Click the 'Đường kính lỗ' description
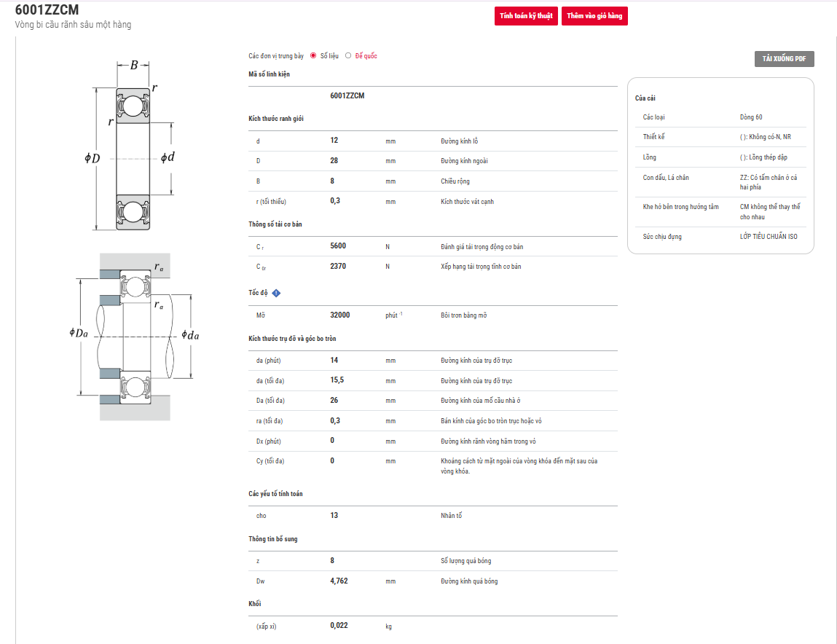Image resolution: width=837 pixels, height=644 pixels. (x=459, y=141)
